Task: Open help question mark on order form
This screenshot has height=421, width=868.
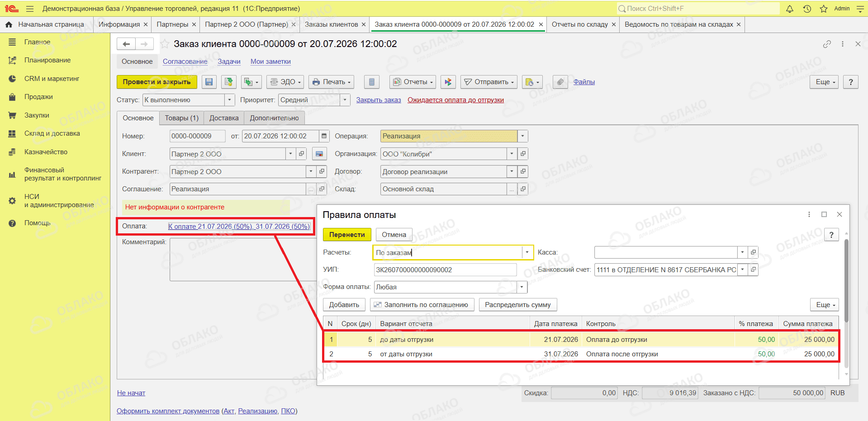Action: tap(851, 82)
